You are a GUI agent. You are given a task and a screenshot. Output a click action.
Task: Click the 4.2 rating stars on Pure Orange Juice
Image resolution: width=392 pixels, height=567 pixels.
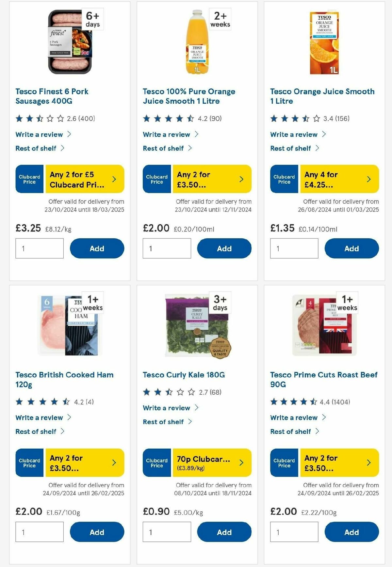point(167,119)
